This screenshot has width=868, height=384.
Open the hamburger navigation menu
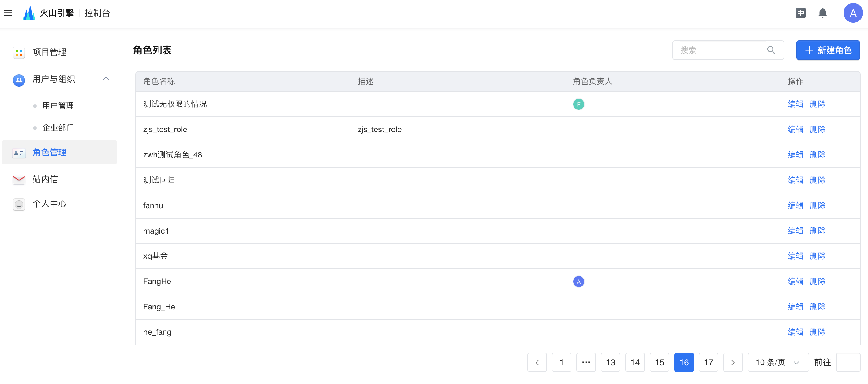click(x=8, y=13)
